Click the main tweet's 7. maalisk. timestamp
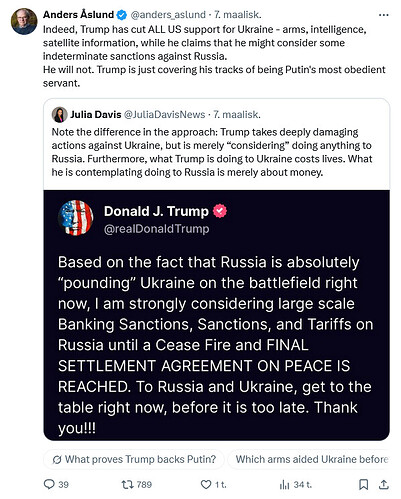 [x=238, y=15]
